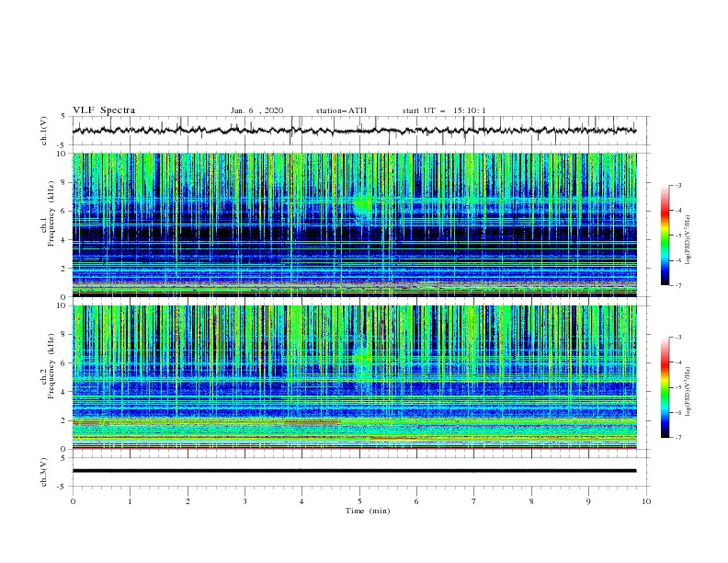
Task: Click the "VLF Spectra" title text
Action: point(104,110)
